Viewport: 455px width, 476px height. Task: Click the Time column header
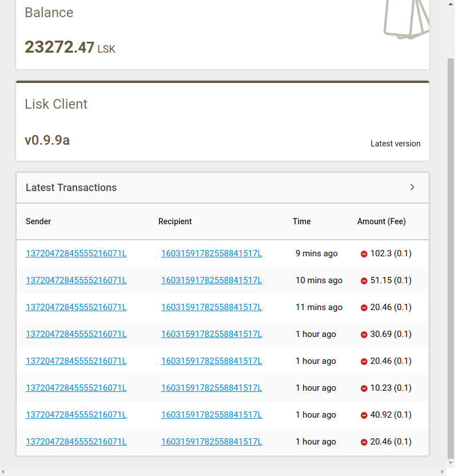tap(301, 221)
